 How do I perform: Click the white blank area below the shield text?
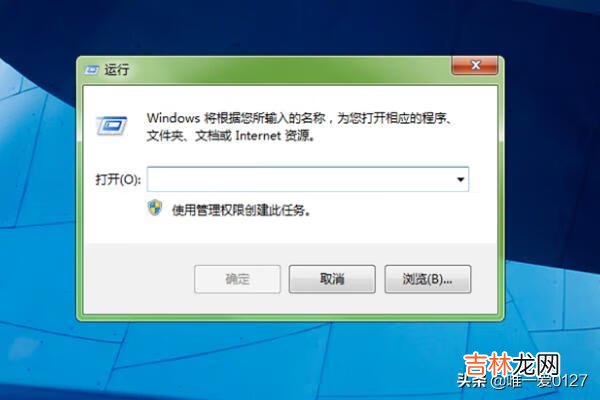click(291, 230)
